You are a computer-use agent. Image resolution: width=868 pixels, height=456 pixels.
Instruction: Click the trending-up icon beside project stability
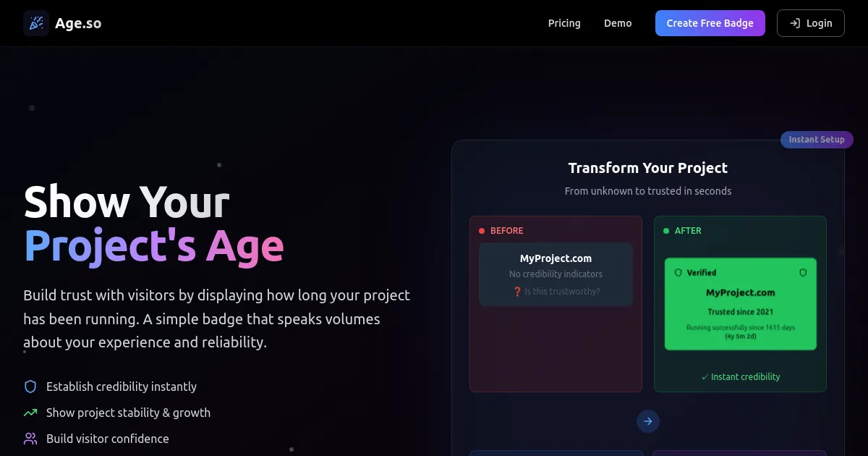(x=30, y=413)
